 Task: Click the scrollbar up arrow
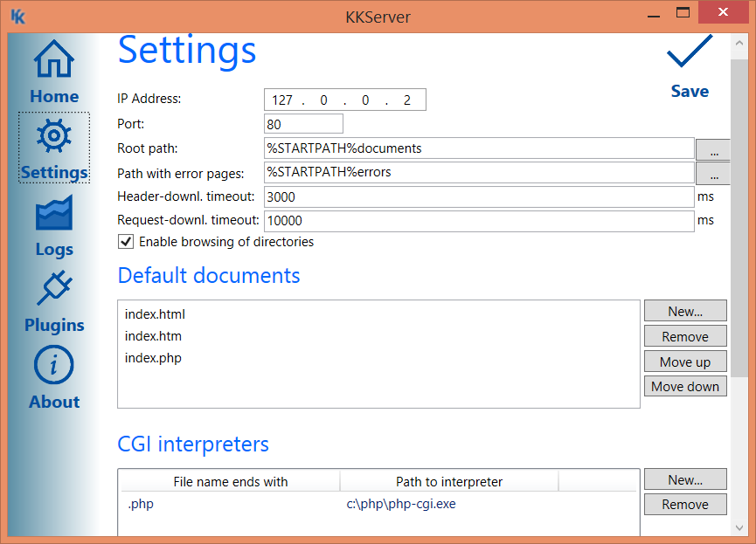(x=739, y=43)
